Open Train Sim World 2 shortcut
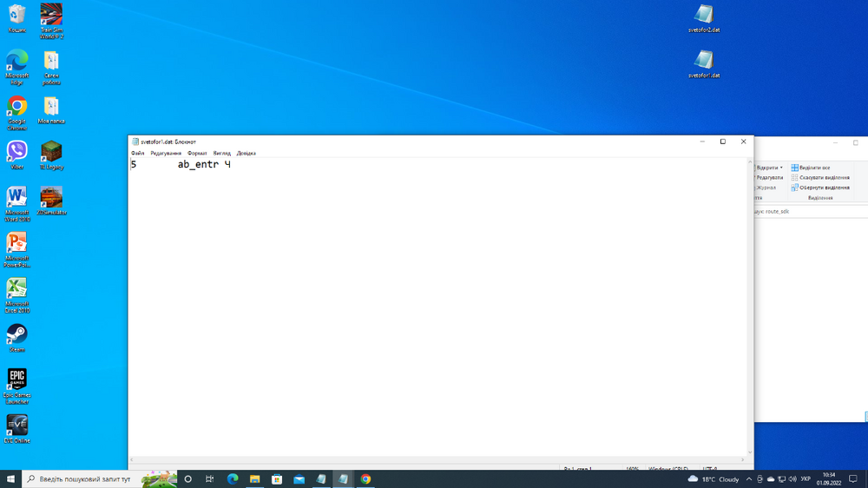This screenshot has width=868, height=488. 51,16
